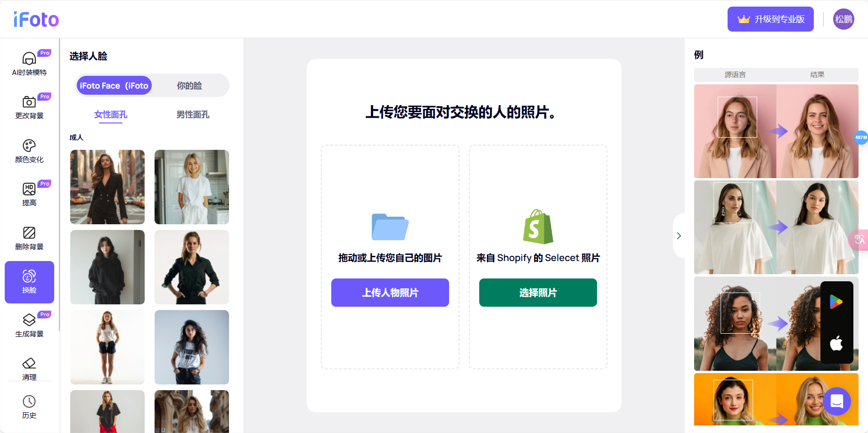Open the 提高 HD enhance tool
The width and height of the screenshot is (868, 433).
click(x=29, y=194)
